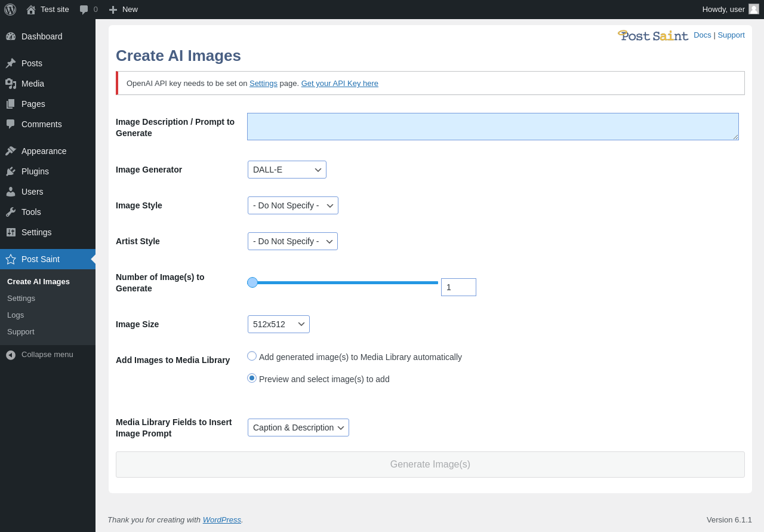The image size is (764, 532).
Task: Click the Dashboard gauge icon
Action: (11, 36)
